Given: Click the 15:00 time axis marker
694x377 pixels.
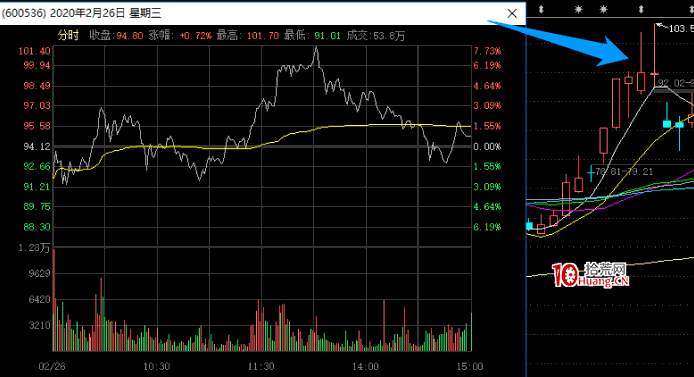Looking at the screenshot, I should 470,366.
